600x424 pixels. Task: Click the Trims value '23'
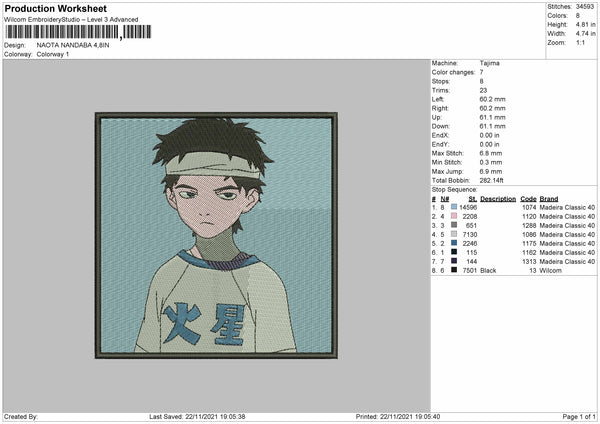pos(483,90)
